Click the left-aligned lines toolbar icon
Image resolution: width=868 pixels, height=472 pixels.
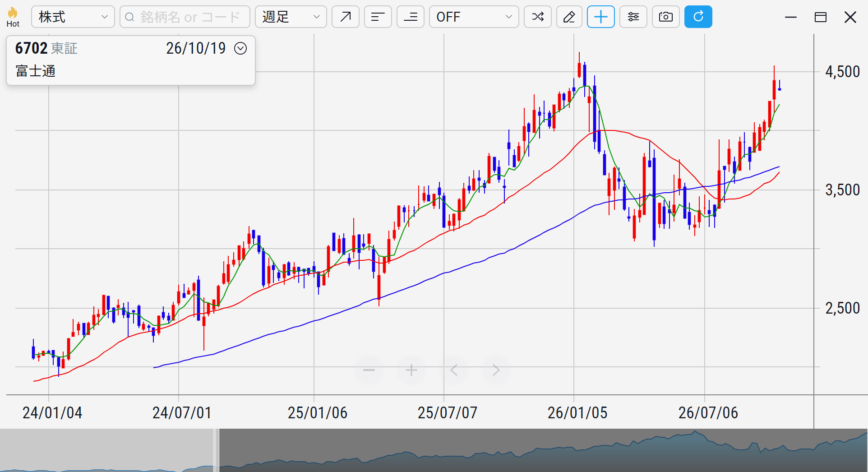378,17
